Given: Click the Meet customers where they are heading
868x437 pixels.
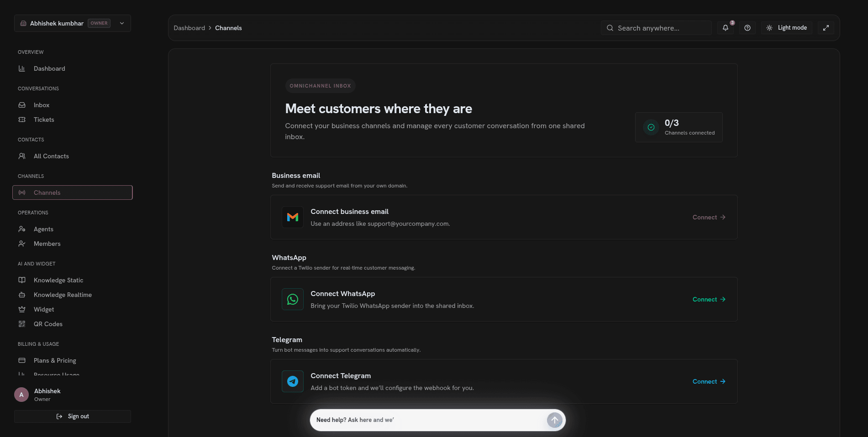Looking at the screenshot, I should (379, 109).
